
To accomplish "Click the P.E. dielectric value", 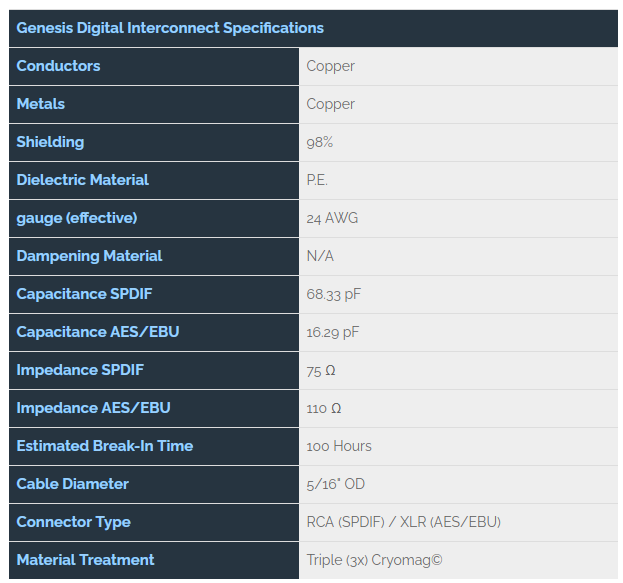I will coord(317,180).
